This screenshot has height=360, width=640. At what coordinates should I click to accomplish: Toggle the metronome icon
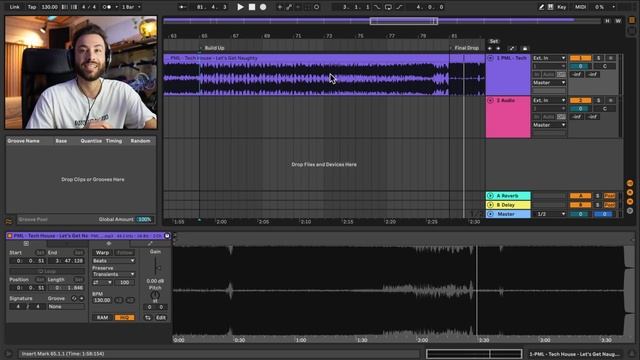click(x=107, y=7)
